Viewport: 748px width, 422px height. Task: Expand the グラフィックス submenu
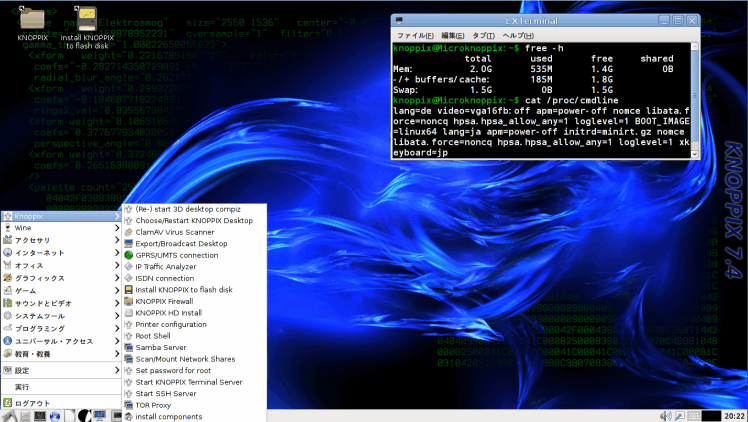coord(61,278)
